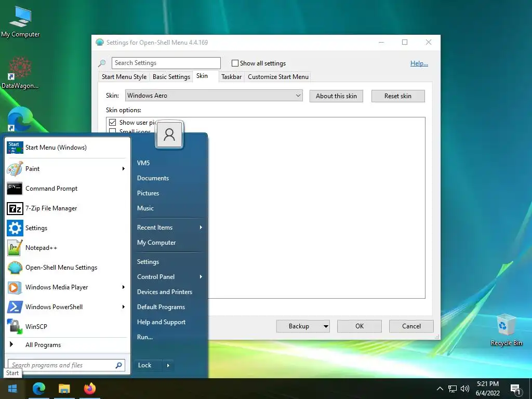Open Microsoft Edge from the taskbar
This screenshot has width=532, height=399.
[x=38, y=389]
